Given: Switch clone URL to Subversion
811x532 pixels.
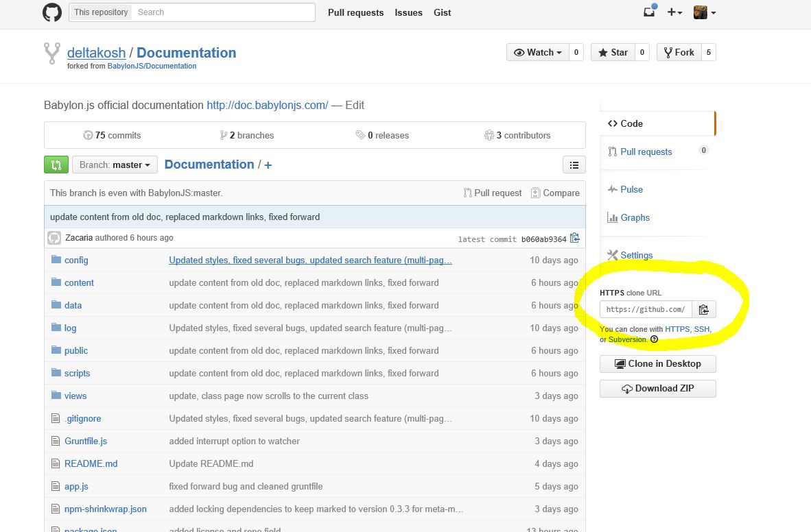Looking at the screenshot, I should coord(627,339).
